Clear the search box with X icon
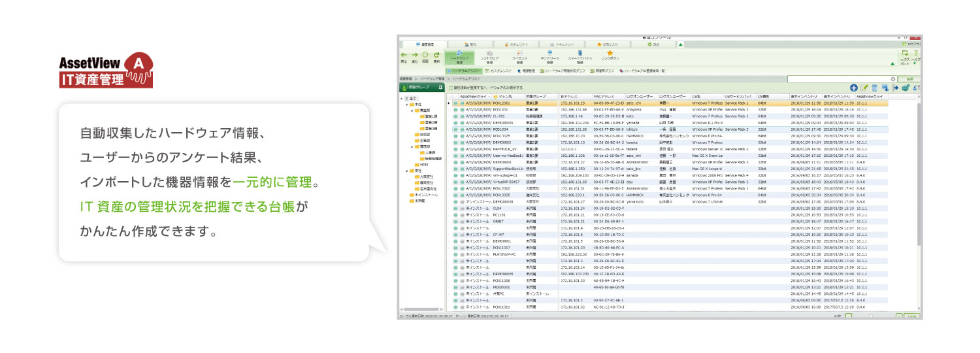Screen dimensions: 980x353 pos(893,78)
